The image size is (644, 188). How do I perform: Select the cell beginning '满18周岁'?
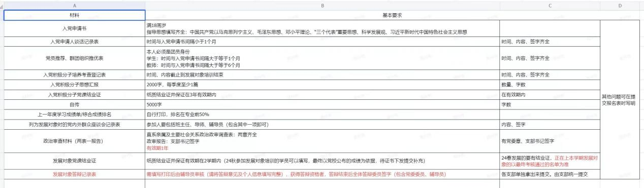[322, 28]
